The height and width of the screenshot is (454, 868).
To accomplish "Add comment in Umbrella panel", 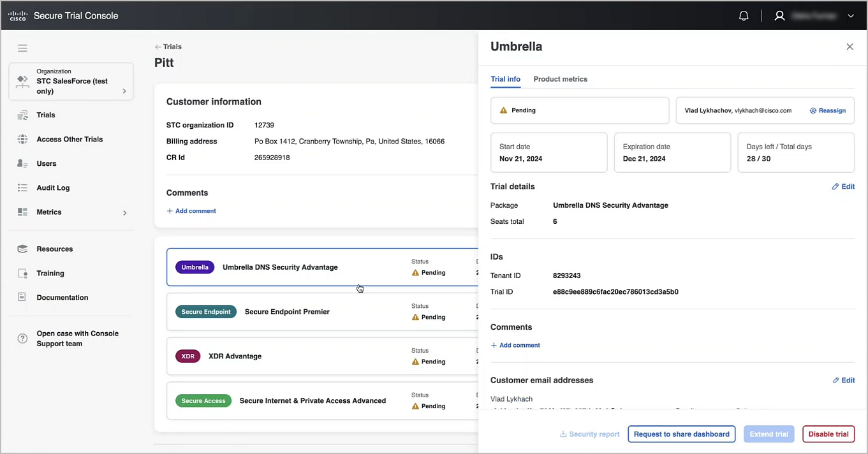I will pos(515,346).
